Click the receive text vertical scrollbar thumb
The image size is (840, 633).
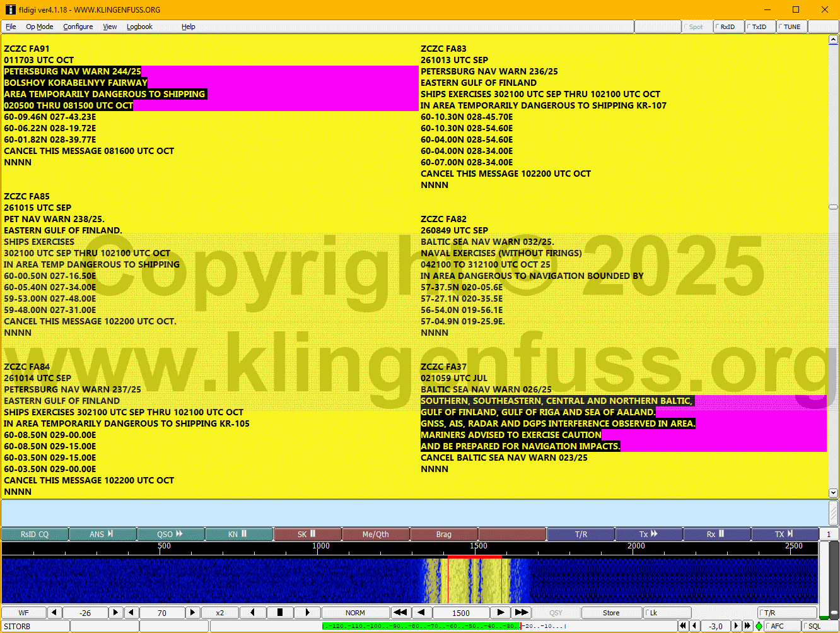[833, 207]
